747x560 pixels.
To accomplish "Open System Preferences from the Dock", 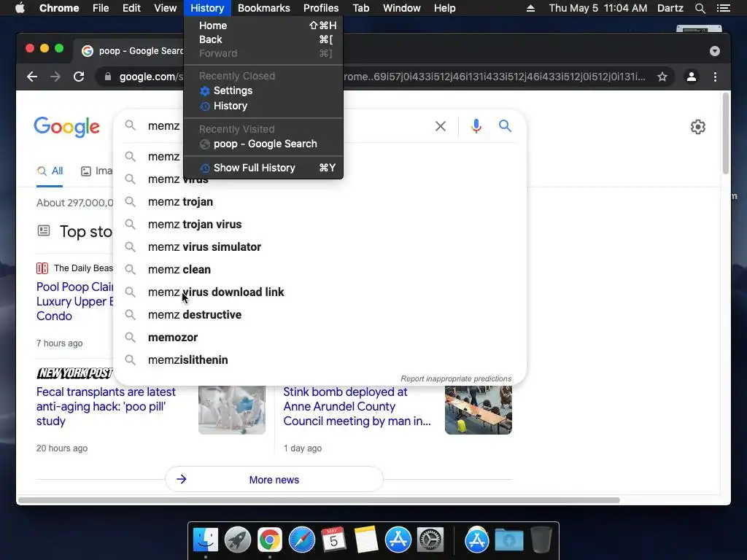I will (430, 540).
